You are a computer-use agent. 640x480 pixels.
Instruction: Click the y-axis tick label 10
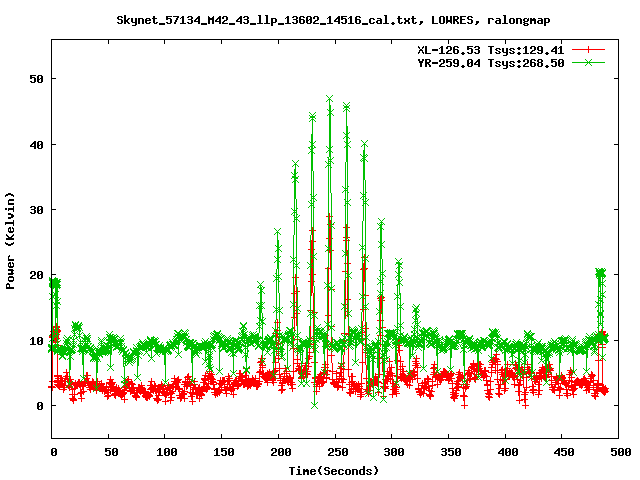(36, 341)
